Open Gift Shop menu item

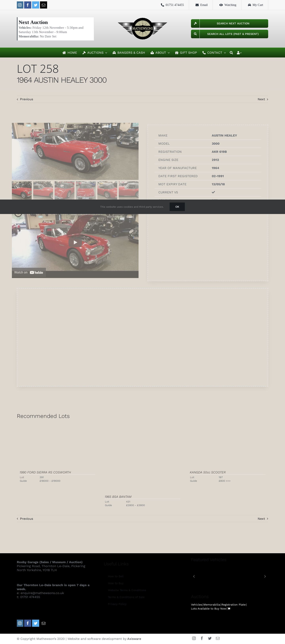coord(186,53)
